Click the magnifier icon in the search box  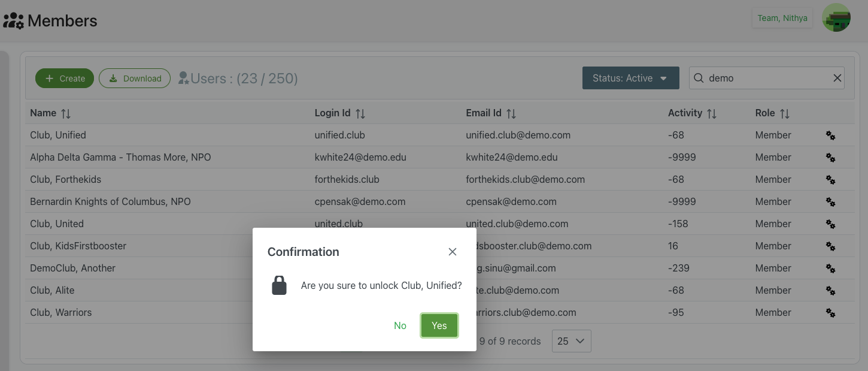[699, 78]
